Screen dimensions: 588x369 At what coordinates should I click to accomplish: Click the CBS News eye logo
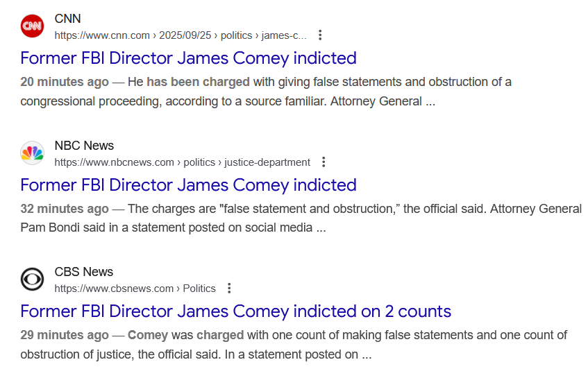(x=32, y=279)
